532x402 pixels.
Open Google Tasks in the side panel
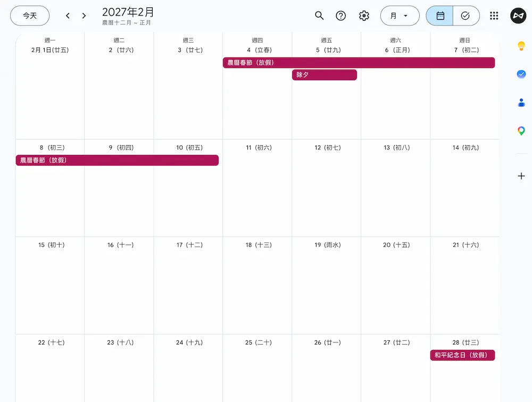(521, 74)
